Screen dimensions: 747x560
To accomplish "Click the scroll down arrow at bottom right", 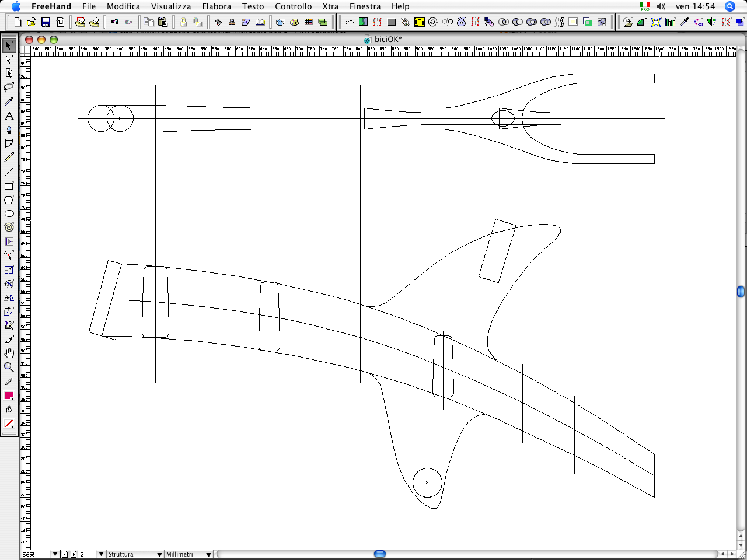I will [x=741, y=545].
